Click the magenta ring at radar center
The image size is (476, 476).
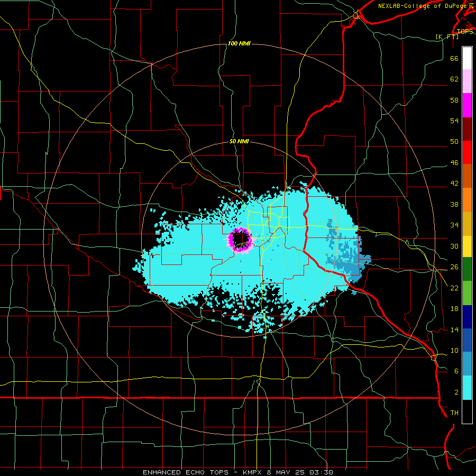click(240, 240)
